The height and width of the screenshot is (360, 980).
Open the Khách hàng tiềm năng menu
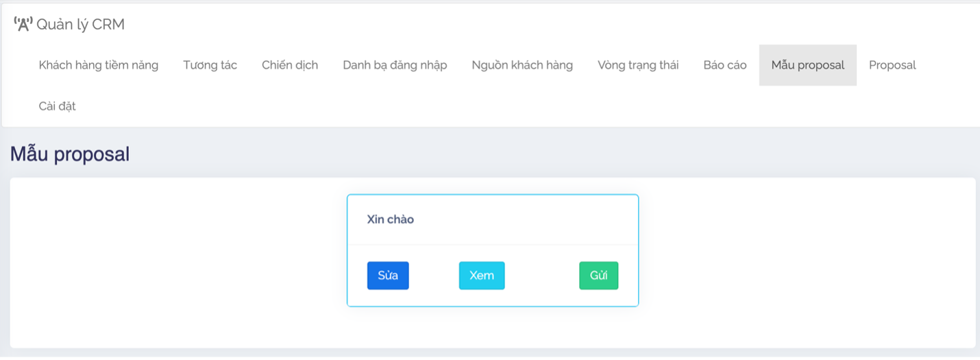tap(99, 65)
